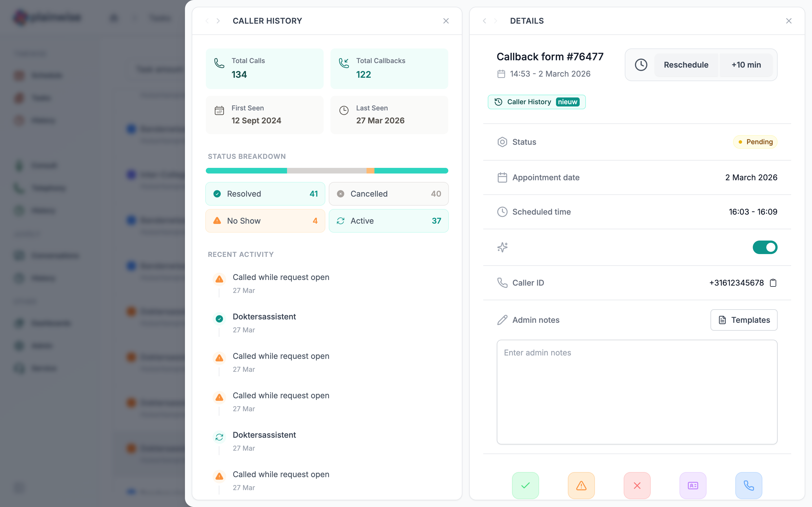
Task: Click the clock icon beside Reschedule
Action: [x=641, y=65]
